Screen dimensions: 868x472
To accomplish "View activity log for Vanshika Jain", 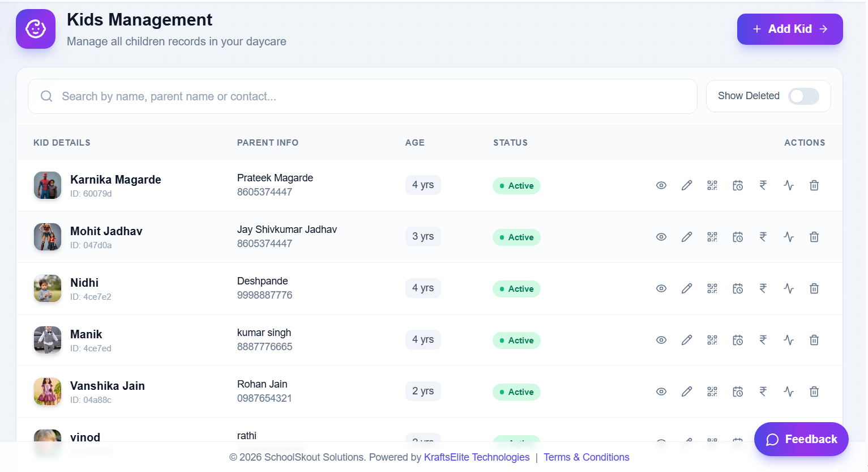I will [789, 391].
